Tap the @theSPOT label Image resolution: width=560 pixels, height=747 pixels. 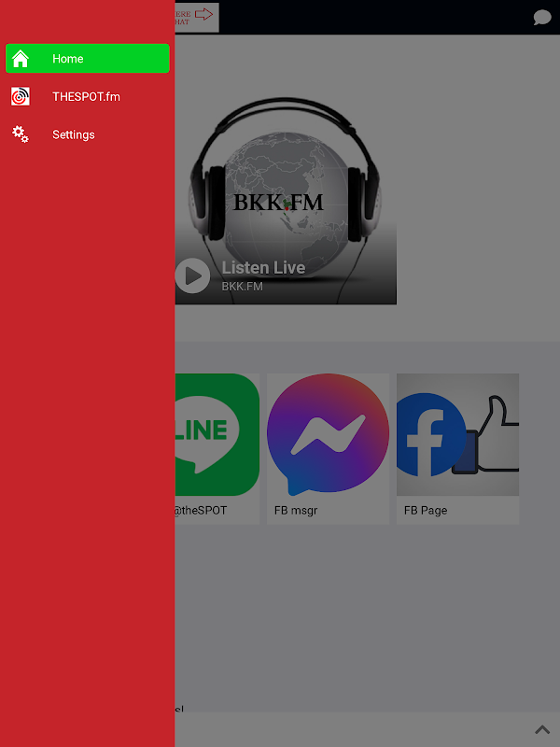pos(201,510)
